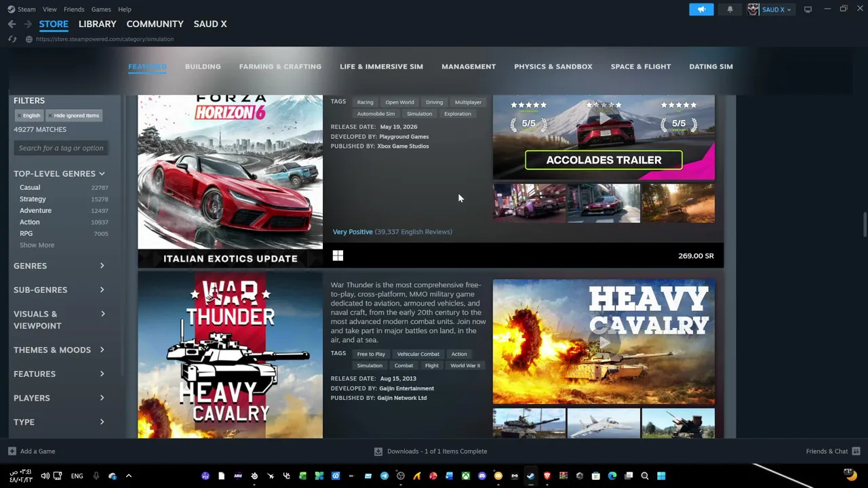The image size is (868, 488).
Task: Switch to Big Picture mode
Action: [x=808, y=9]
